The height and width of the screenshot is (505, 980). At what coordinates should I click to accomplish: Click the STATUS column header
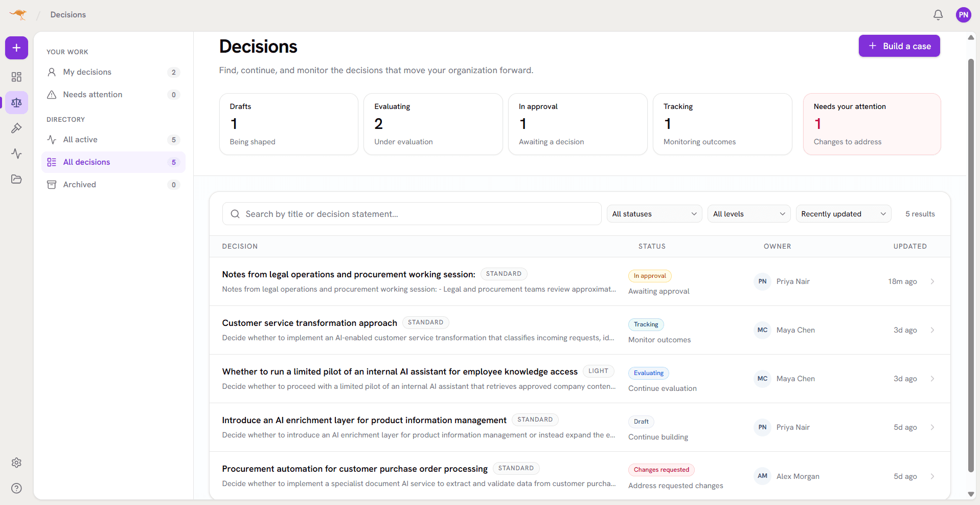(x=652, y=246)
